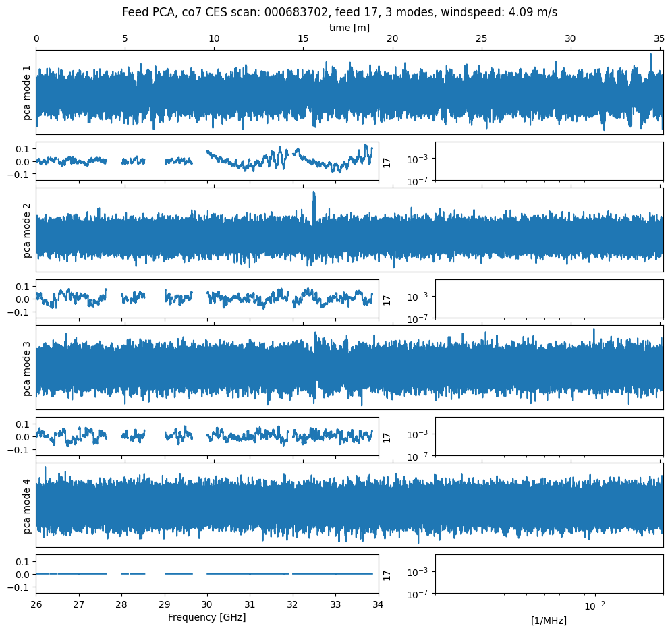
Task: Click the "pca mode 2" y-axis label
Action: tap(28, 230)
